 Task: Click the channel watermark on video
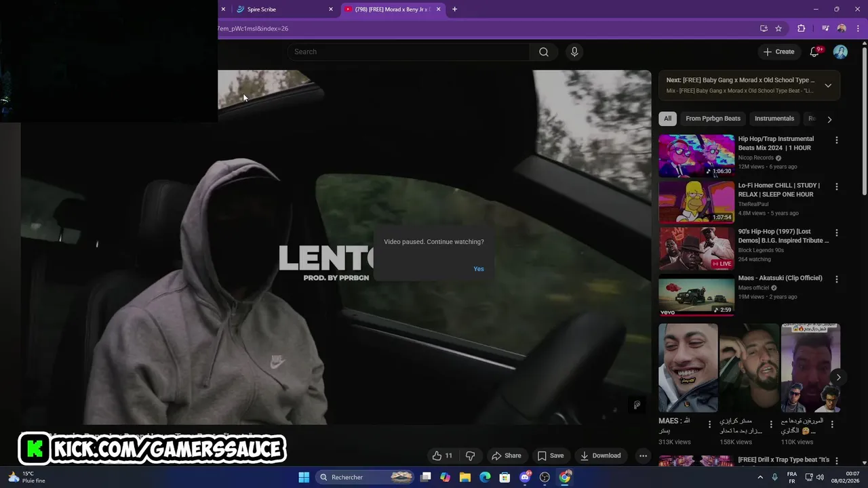pyautogui.click(x=637, y=405)
